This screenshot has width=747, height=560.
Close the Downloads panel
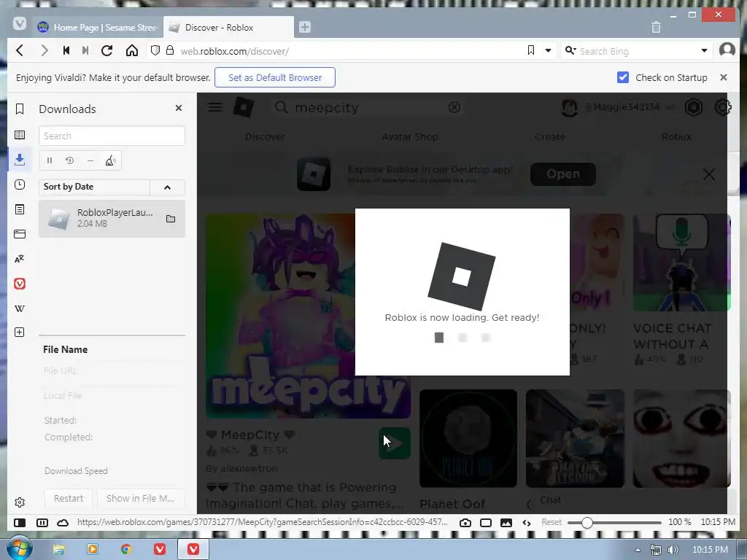(179, 108)
